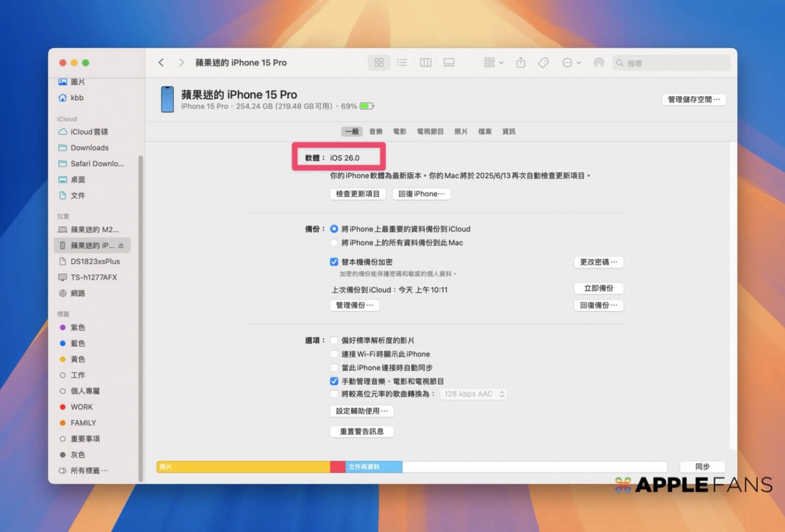
Task: Enable show this iPhone when on Wi-Fi
Action: [334, 354]
